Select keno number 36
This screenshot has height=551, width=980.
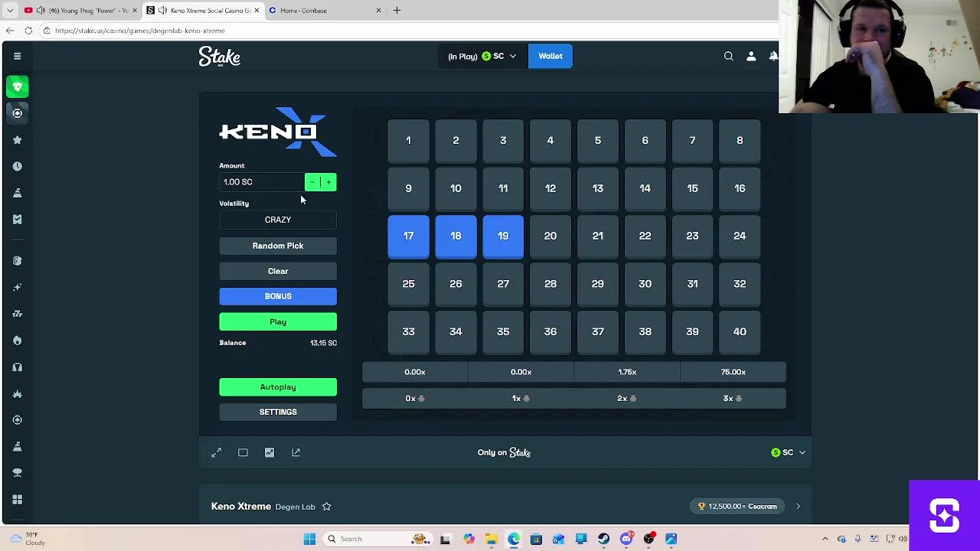(x=550, y=331)
